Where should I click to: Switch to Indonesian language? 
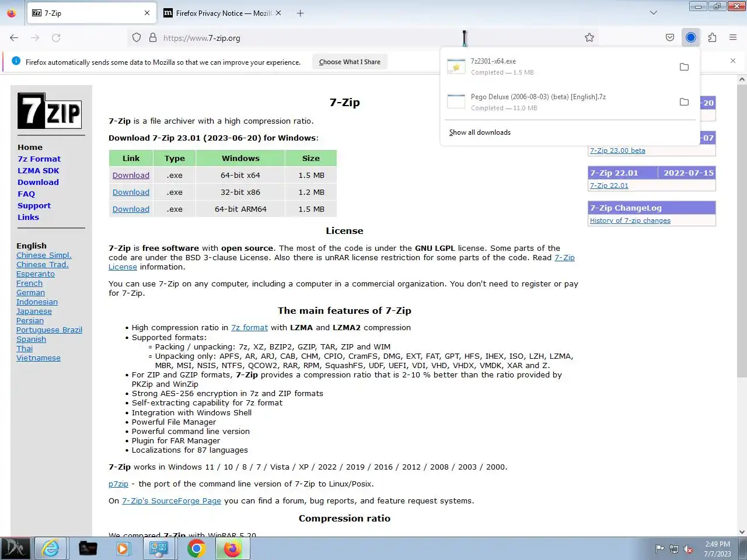click(37, 302)
